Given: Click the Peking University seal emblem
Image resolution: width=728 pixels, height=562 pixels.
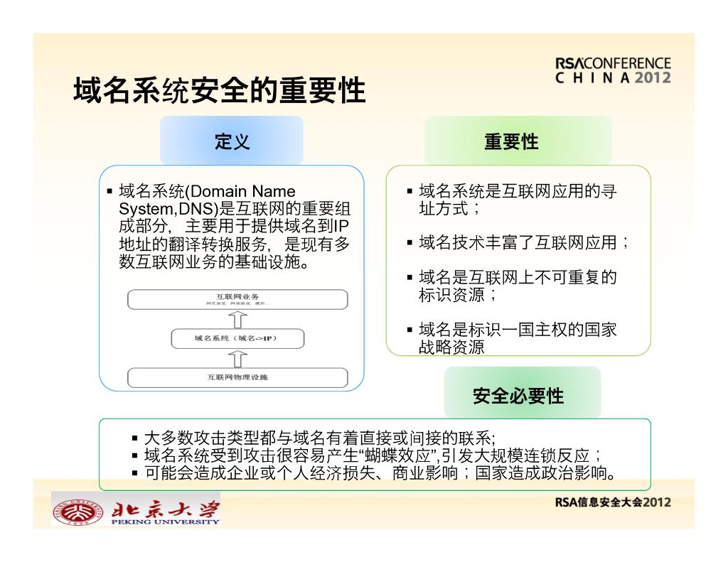Looking at the screenshot, I should point(77,512).
